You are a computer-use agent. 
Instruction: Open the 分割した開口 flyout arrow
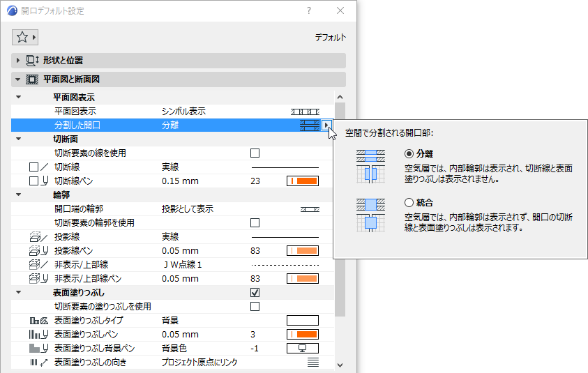click(x=326, y=125)
